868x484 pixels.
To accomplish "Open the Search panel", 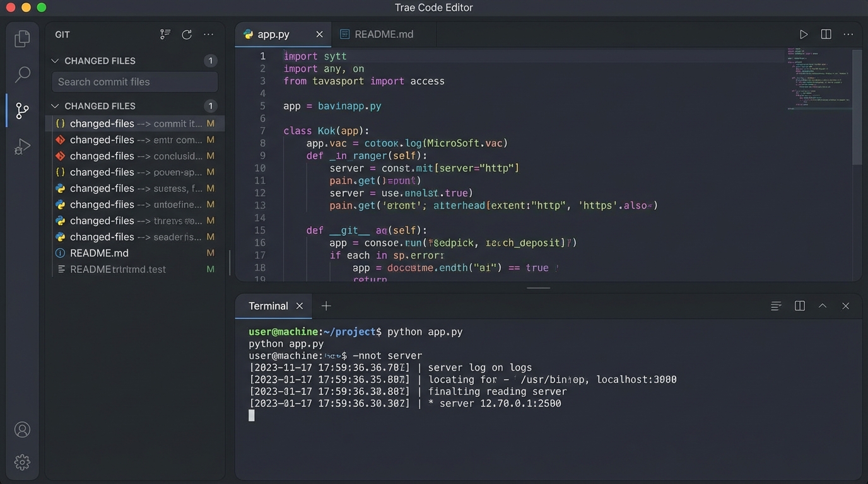I will 22,74.
